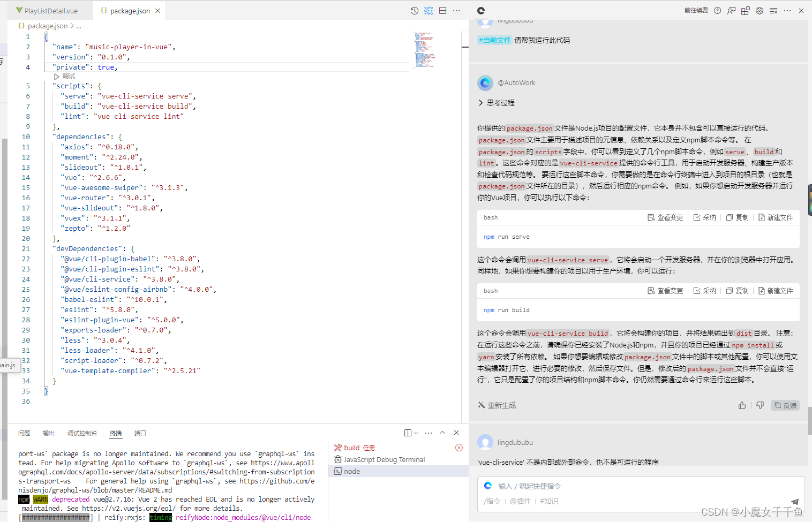The height and width of the screenshot is (522, 812).
Task: Click the lingdububu user avatar in lower message
Action: click(x=485, y=442)
